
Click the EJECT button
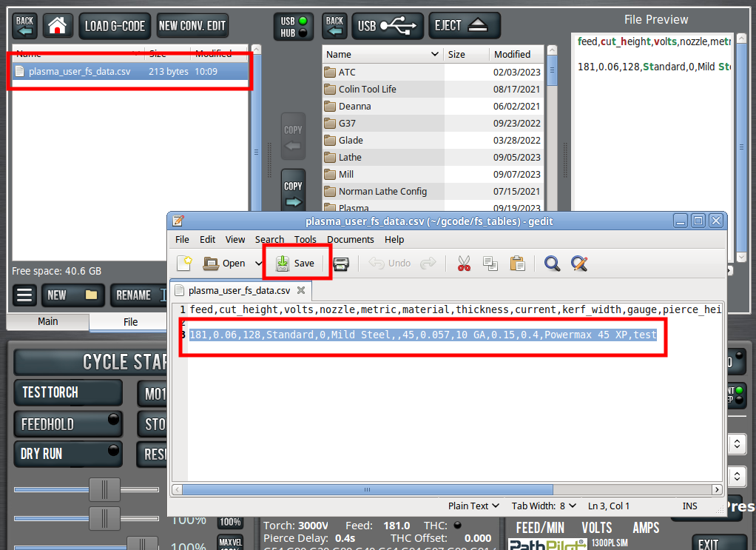click(465, 26)
